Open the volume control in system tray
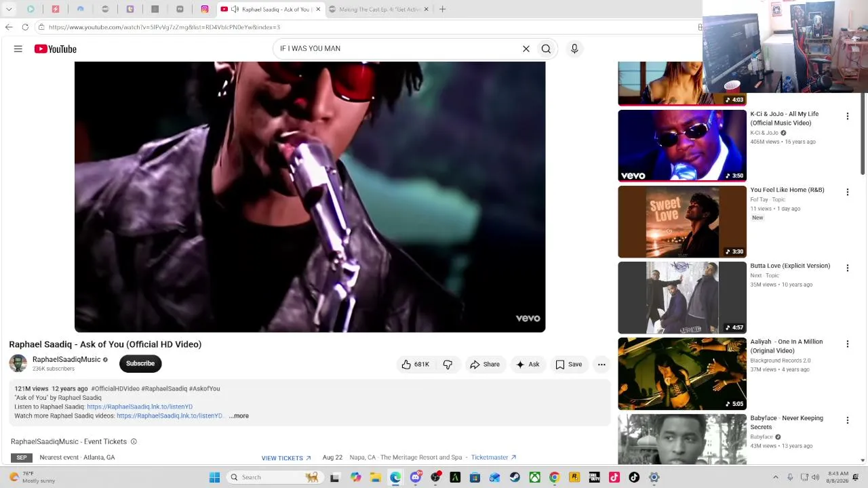The image size is (868, 488). point(814,477)
